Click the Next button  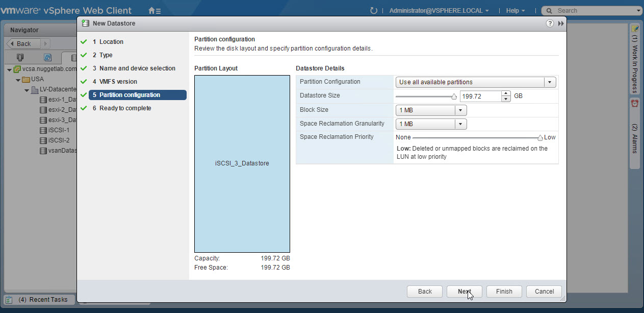point(464,292)
